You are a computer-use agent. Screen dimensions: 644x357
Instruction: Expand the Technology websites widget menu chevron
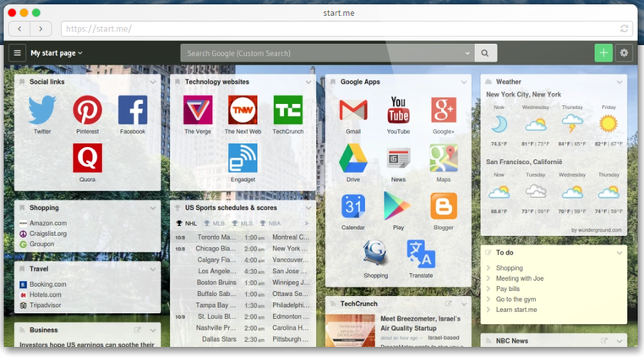tap(308, 82)
